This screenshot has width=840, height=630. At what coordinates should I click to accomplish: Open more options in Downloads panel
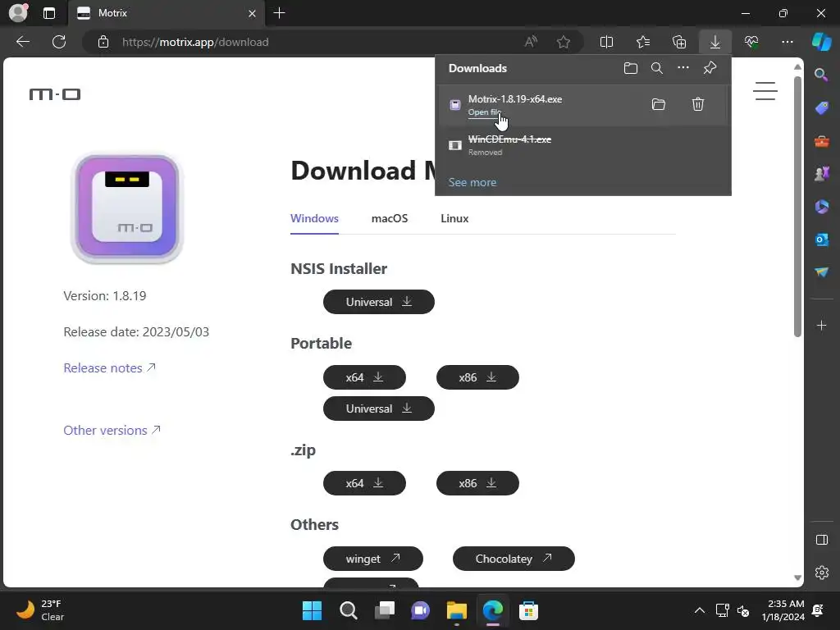pyautogui.click(x=683, y=67)
